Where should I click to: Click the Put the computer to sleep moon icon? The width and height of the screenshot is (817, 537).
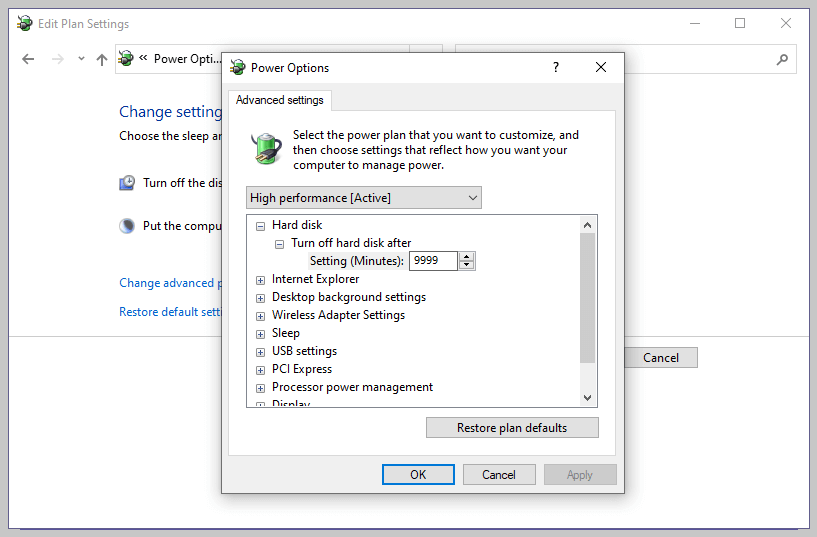(127, 226)
